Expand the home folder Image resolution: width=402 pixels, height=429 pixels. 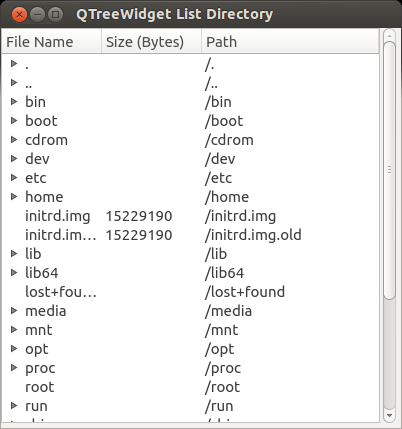[14, 196]
